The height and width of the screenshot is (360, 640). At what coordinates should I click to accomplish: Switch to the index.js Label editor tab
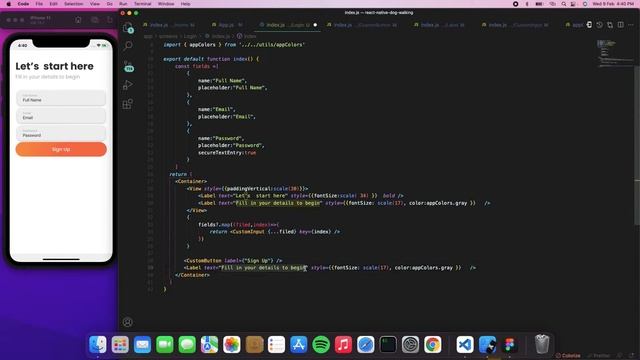[x=439, y=25]
